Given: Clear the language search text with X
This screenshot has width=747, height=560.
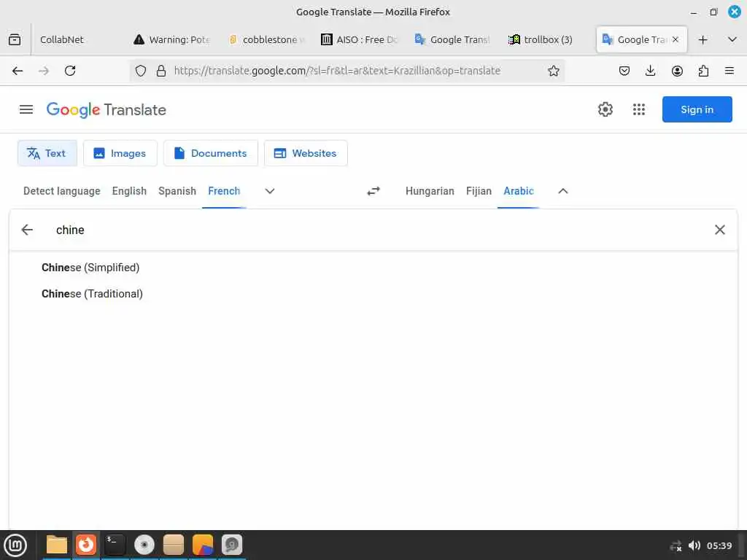Looking at the screenshot, I should (x=720, y=230).
